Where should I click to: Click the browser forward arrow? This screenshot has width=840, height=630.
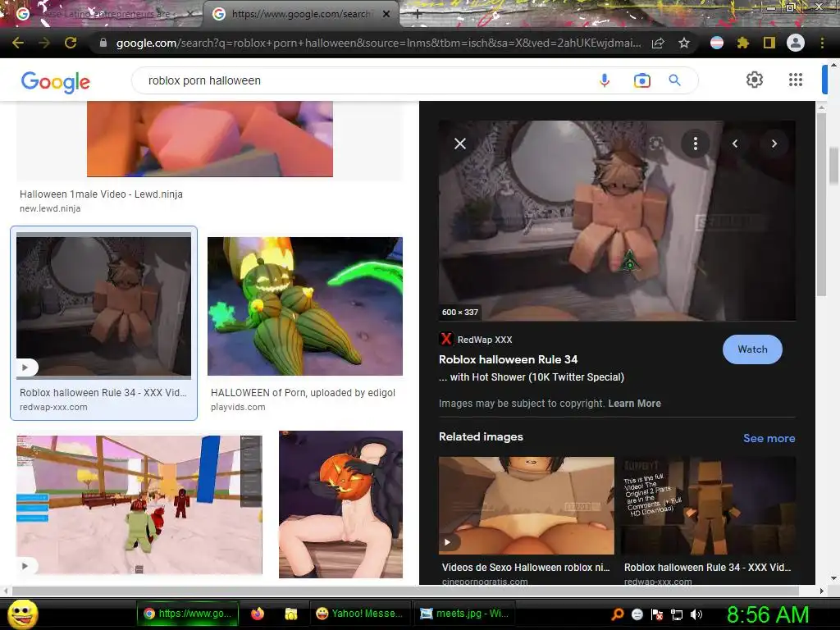pos(44,43)
